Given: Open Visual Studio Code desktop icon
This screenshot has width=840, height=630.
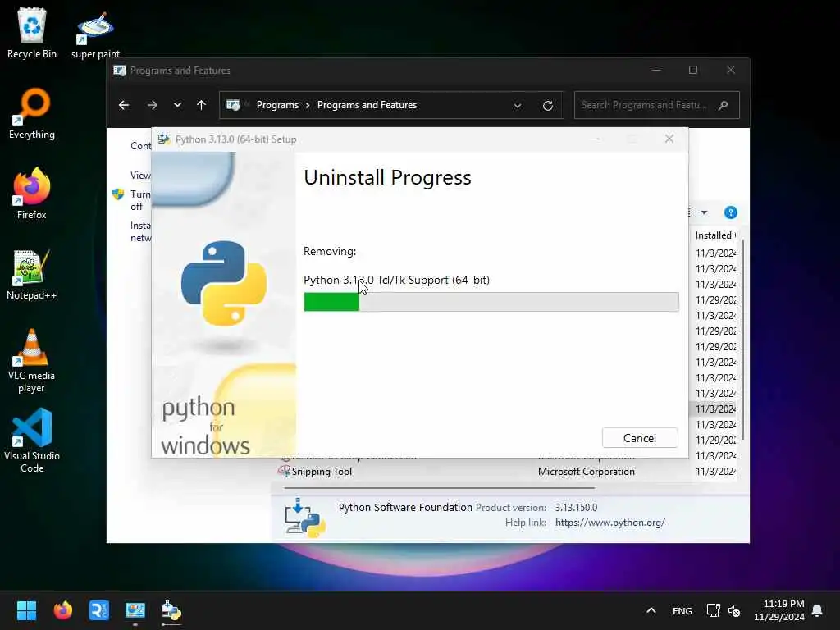Looking at the screenshot, I should click(x=32, y=441).
